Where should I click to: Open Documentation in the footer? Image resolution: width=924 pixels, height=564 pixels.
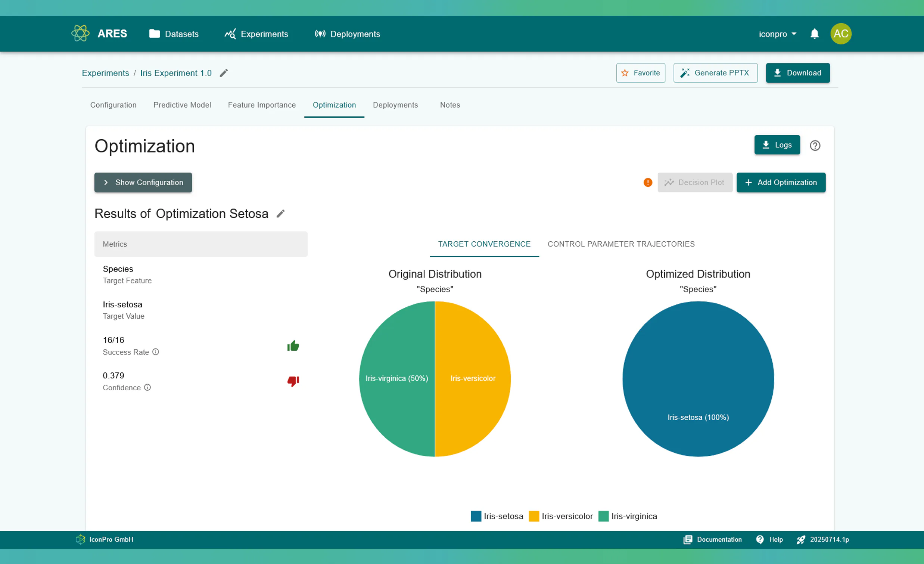712,539
